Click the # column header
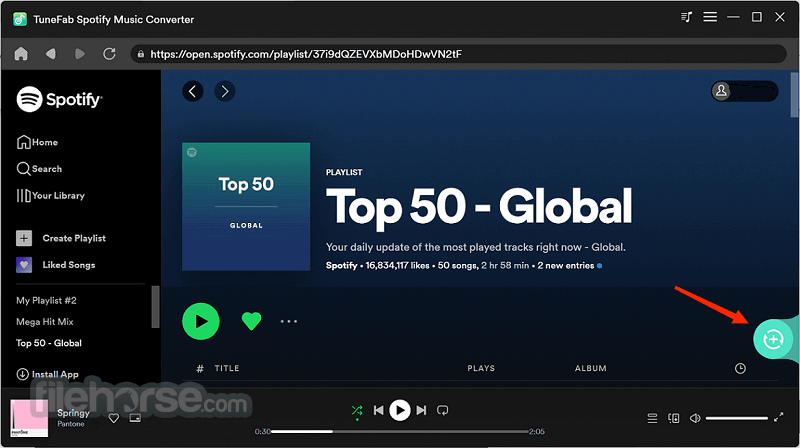Viewport: 800px width, 448px height. (x=200, y=368)
